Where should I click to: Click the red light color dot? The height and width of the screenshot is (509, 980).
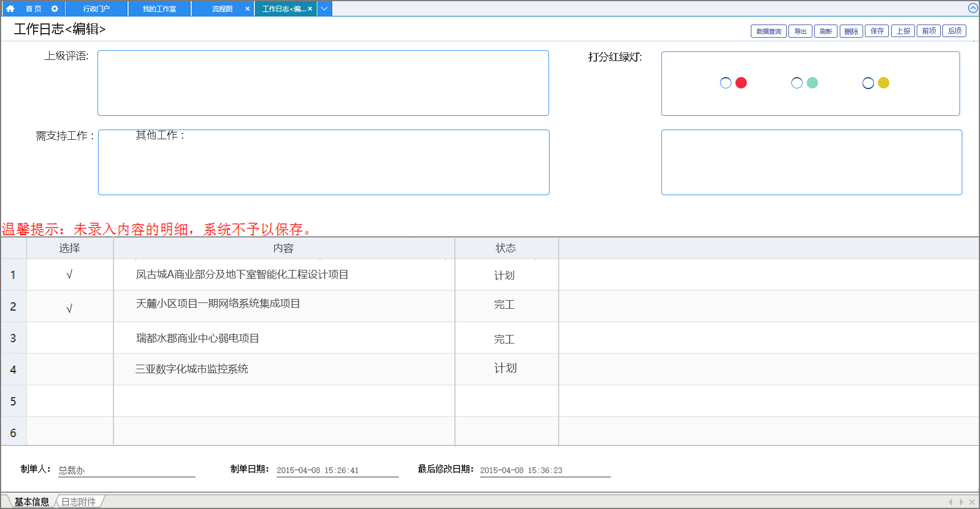tap(741, 83)
